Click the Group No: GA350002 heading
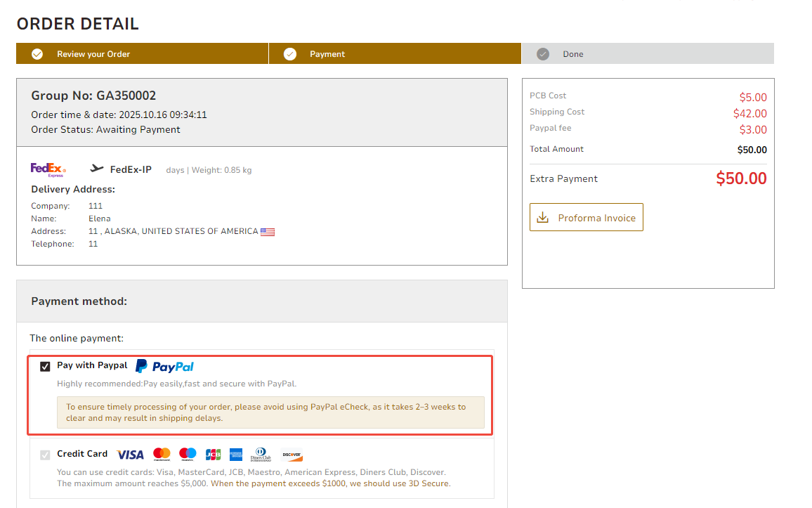This screenshot has height=508, width=812. click(x=93, y=96)
